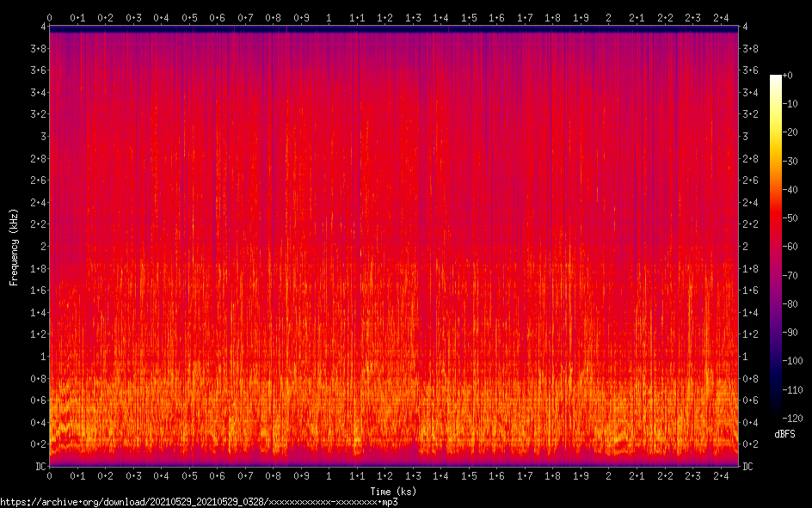The height and width of the screenshot is (508, 812).
Task: Click "0·2" on the bottom time axis
Action: 105,476
